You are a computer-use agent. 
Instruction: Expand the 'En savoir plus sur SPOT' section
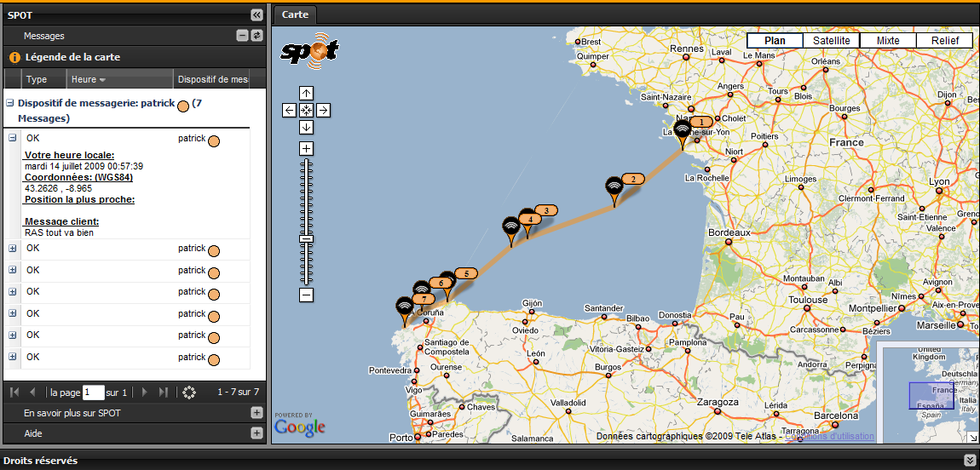(x=257, y=413)
